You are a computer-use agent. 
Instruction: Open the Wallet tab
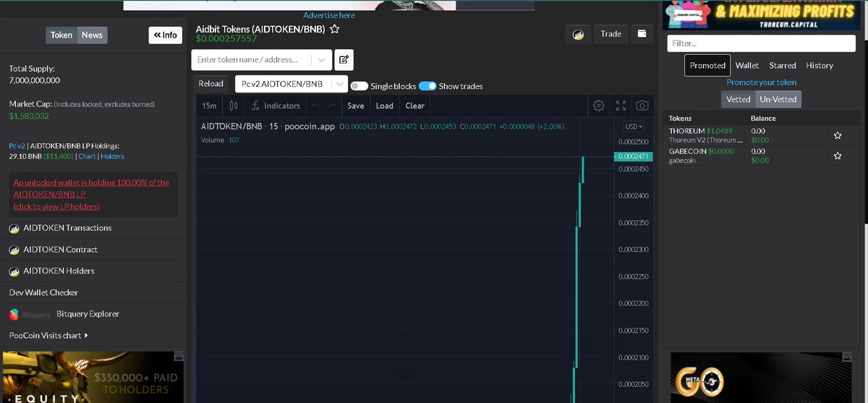click(747, 65)
